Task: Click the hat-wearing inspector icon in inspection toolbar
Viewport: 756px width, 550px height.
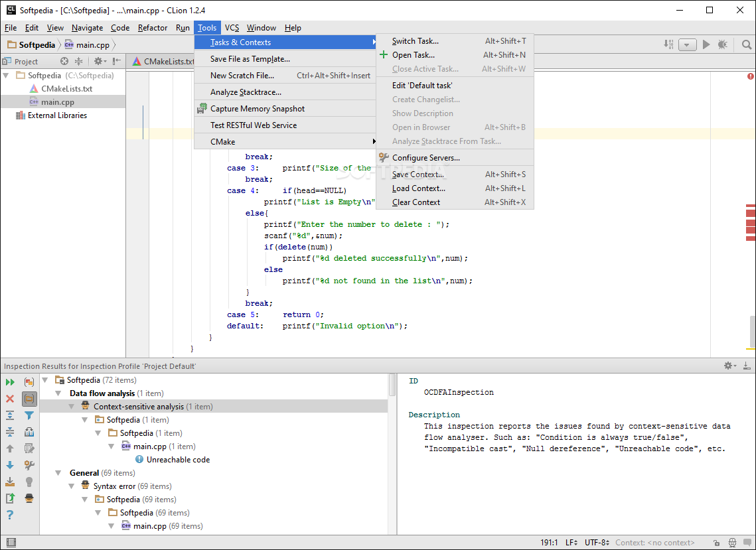Action: tap(29, 498)
